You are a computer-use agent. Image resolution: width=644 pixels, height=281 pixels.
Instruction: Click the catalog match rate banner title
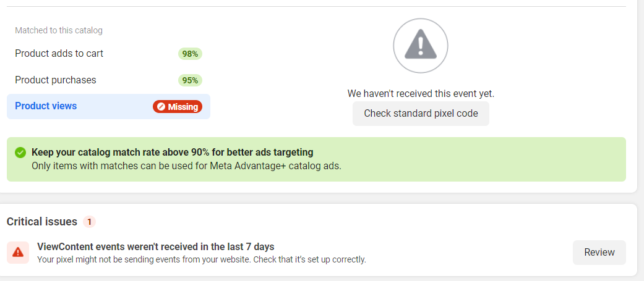click(x=173, y=152)
